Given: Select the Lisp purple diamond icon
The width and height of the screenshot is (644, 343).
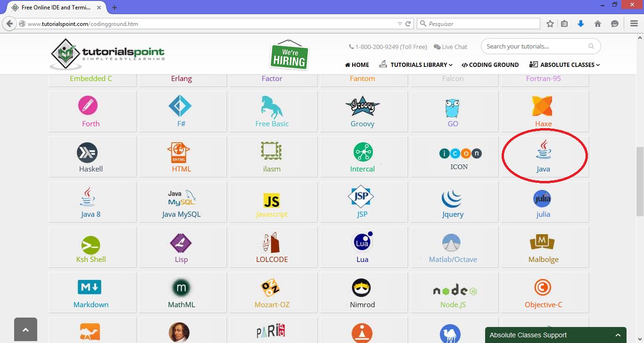Looking at the screenshot, I should point(181,244).
